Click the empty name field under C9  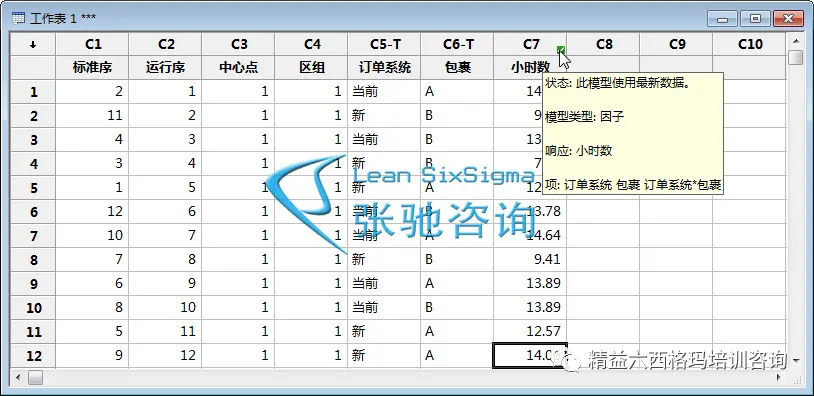[x=676, y=67]
